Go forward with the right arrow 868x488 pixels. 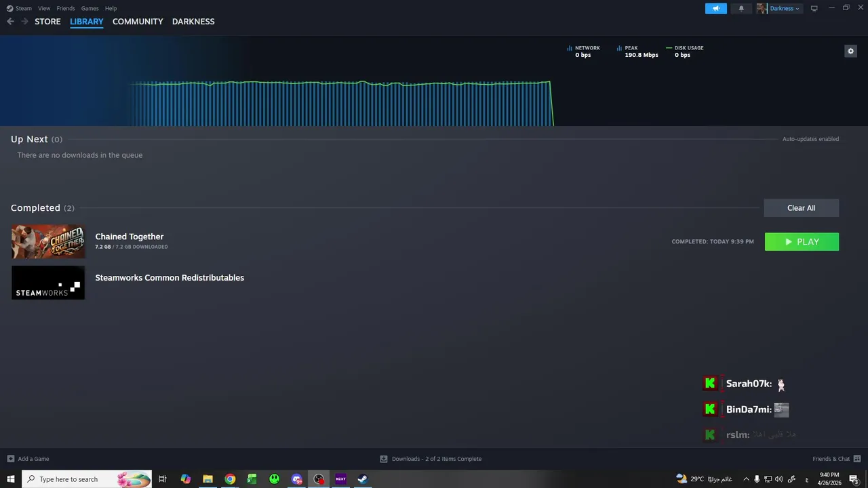tap(24, 22)
